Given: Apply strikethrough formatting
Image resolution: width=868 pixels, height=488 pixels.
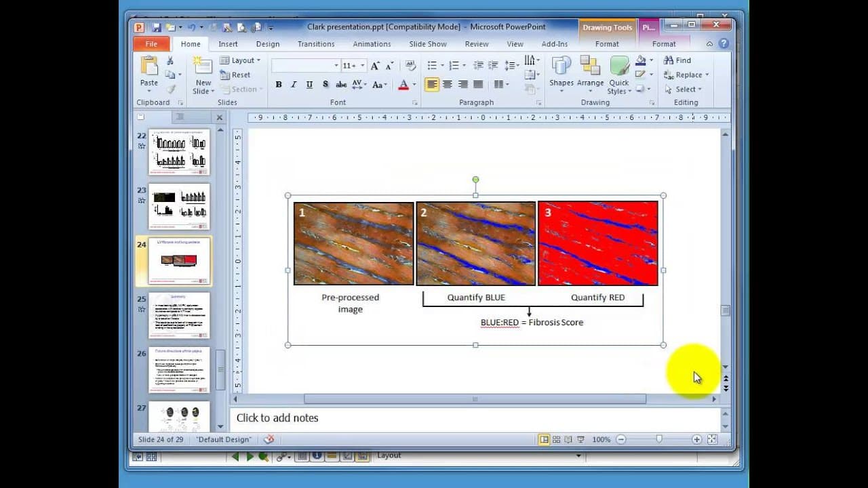Looking at the screenshot, I should coord(341,85).
